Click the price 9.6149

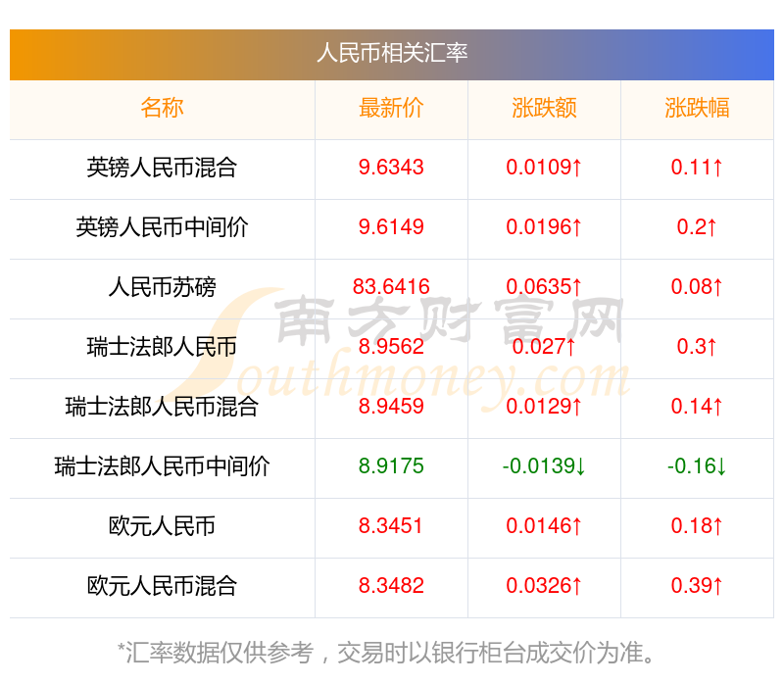pyautogui.click(x=391, y=227)
